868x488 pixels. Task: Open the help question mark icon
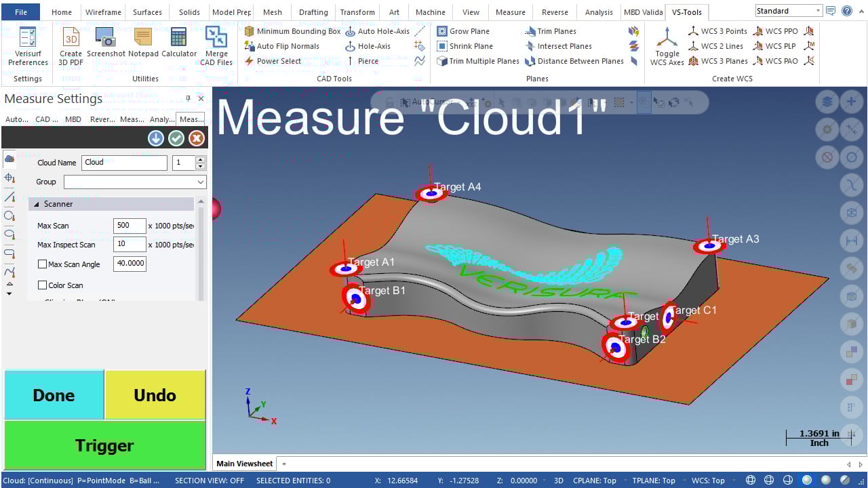pos(847,11)
